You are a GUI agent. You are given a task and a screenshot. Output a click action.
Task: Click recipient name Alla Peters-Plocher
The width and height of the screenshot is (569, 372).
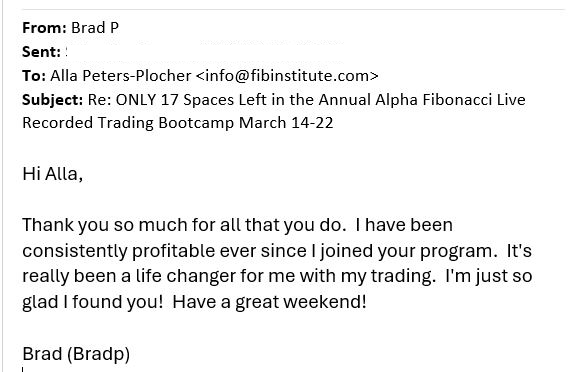(x=120, y=76)
